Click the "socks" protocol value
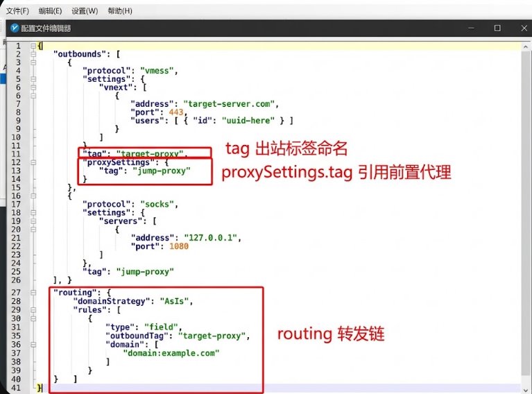This screenshot has height=394, width=532. coord(157,205)
